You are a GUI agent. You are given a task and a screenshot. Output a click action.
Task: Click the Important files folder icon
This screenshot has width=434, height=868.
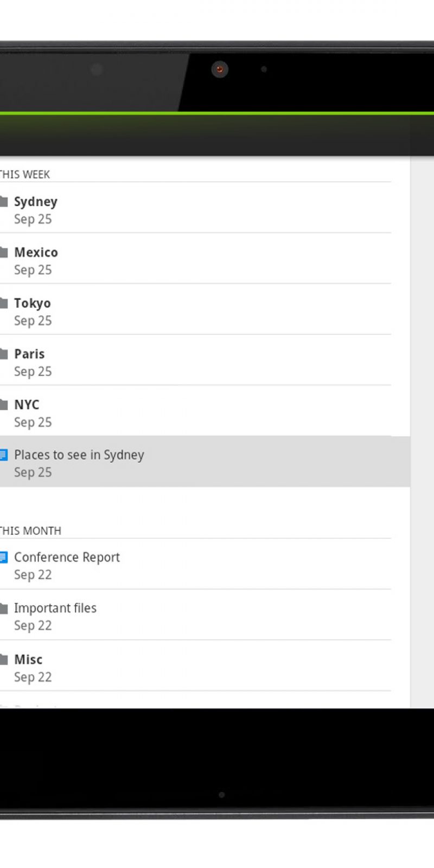pyautogui.click(x=4, y=609)
